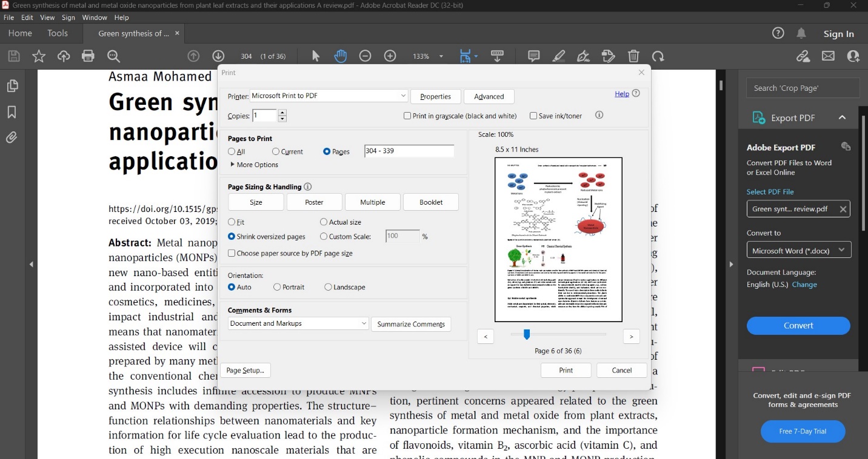Click the preview page slider handle
This screenshot has height=459, width=868.
coord(527,334)
